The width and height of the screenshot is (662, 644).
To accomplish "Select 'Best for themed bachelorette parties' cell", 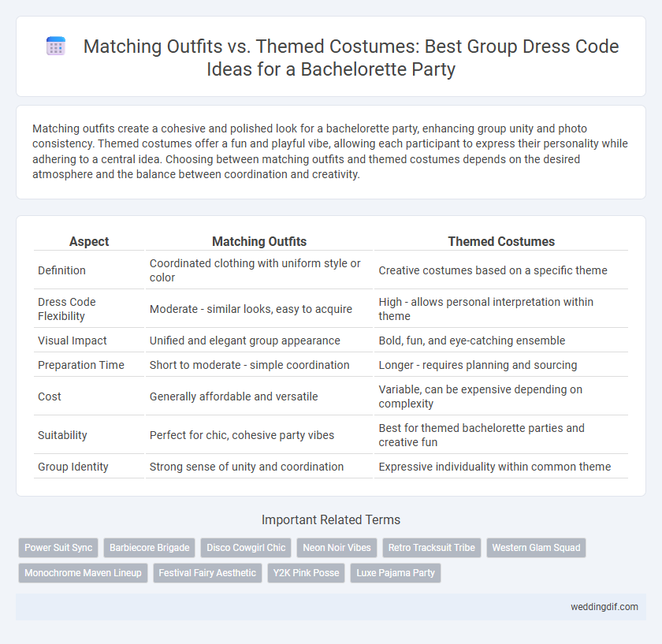I will (x=501, y=435).
